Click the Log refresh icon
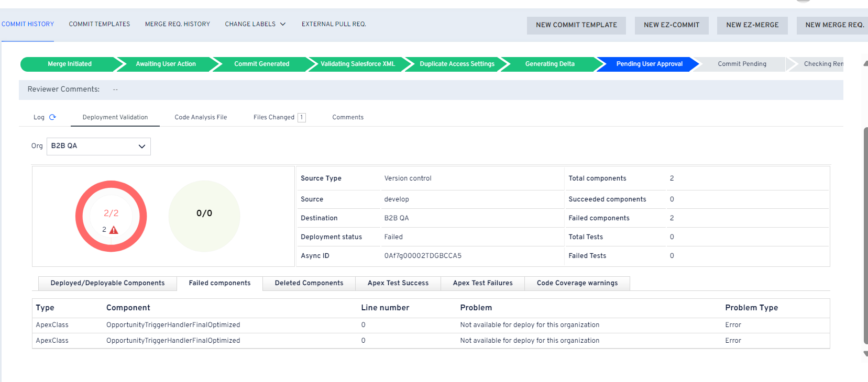The image size is (868, 382). coord(52,117)
